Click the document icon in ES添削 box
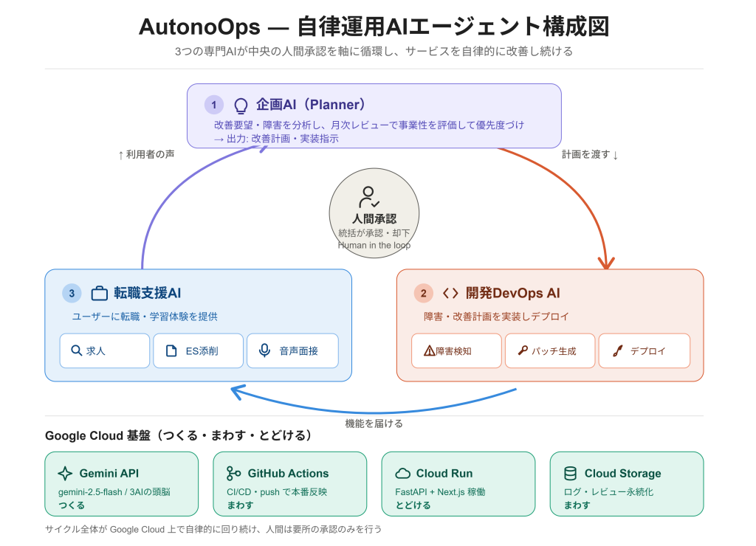The width and height of the screenshot is (756, 546). [171, 350]
